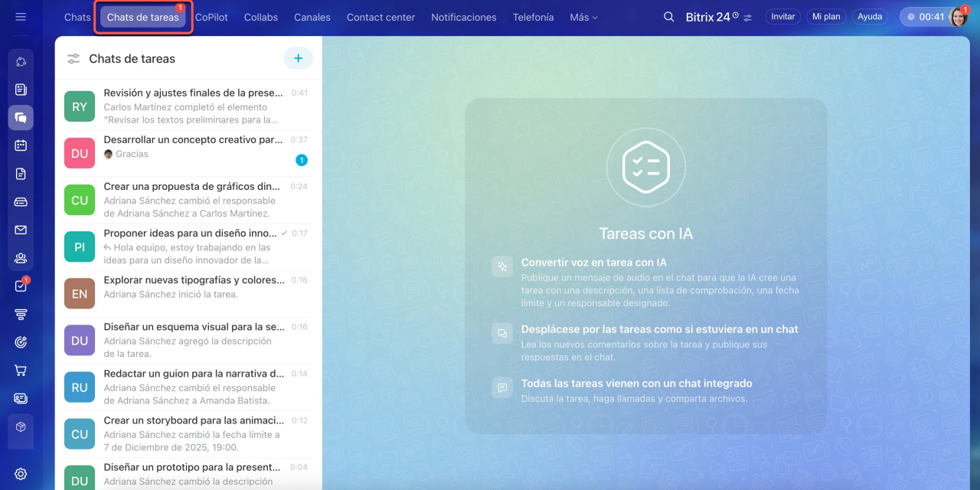This screenshot has width=980, height=490.
Task: Open the Messenger chat icon in sidebar
Action: [x=21, y=118]
